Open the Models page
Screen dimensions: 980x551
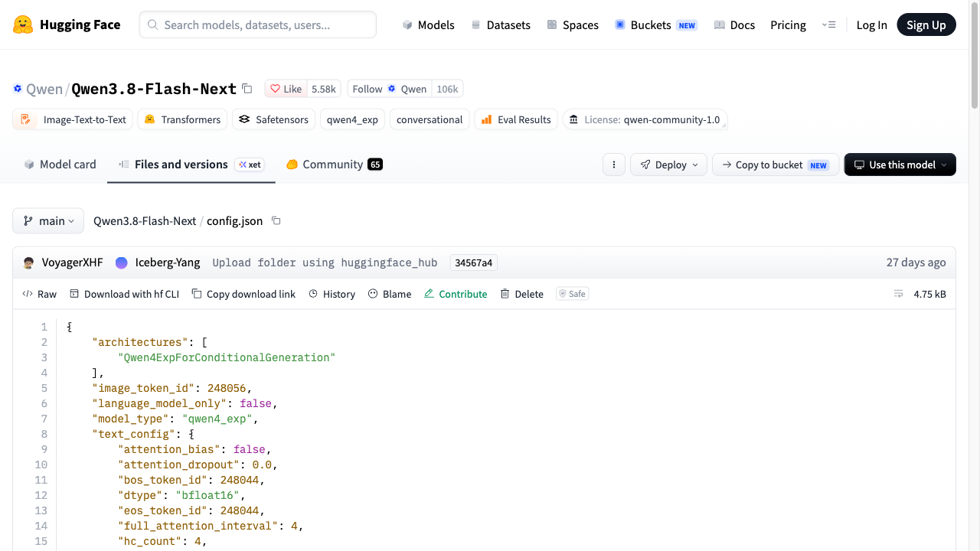(x=428, y=24)
